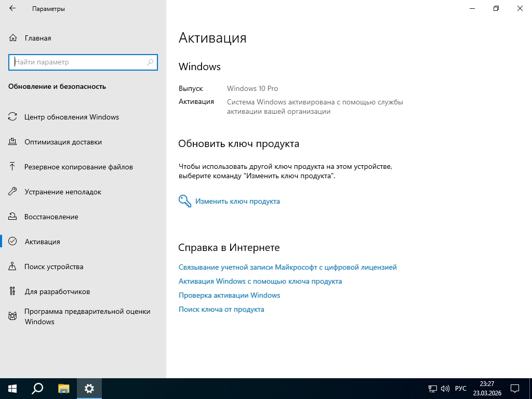Click Изменить ключ продукта link
The width and height of the screenshot is (532, 399).
pos(237,201)
